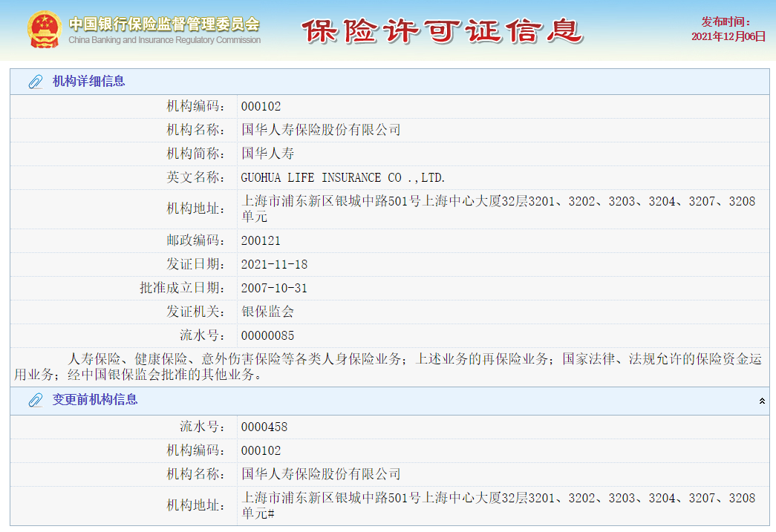This screenshot has width=776, height=532.
Task: Click the 机构简称 label
Action: click(195, 154)
